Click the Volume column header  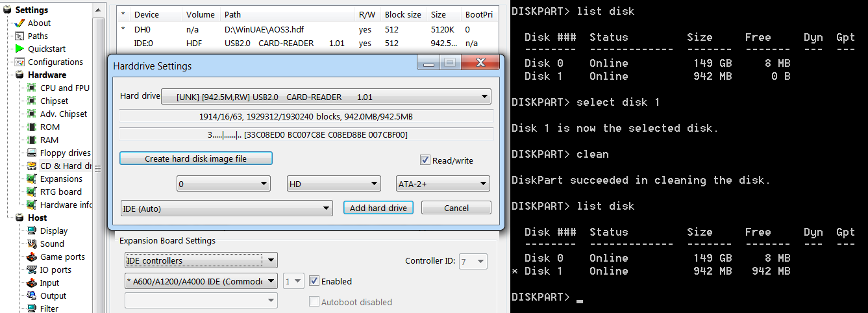tap(202, 14)
